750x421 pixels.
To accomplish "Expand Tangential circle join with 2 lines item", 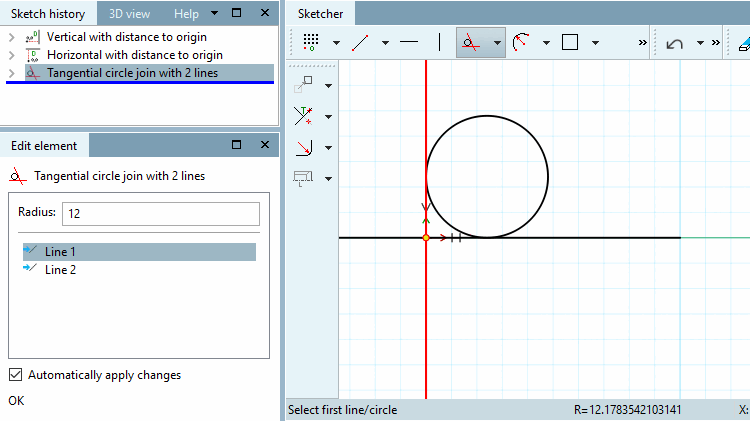I will coord(12,73).
